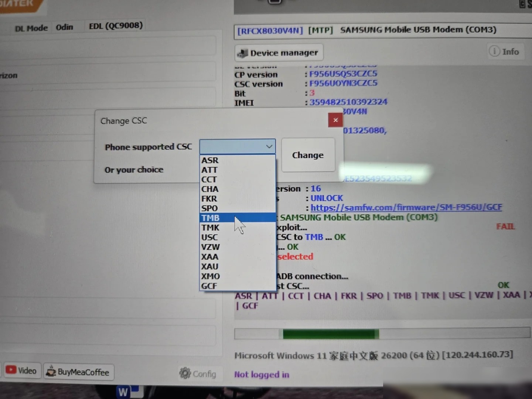Select VZW from the CSC list
The width and height of the screenshot is (532, 399).
[238, 247]
